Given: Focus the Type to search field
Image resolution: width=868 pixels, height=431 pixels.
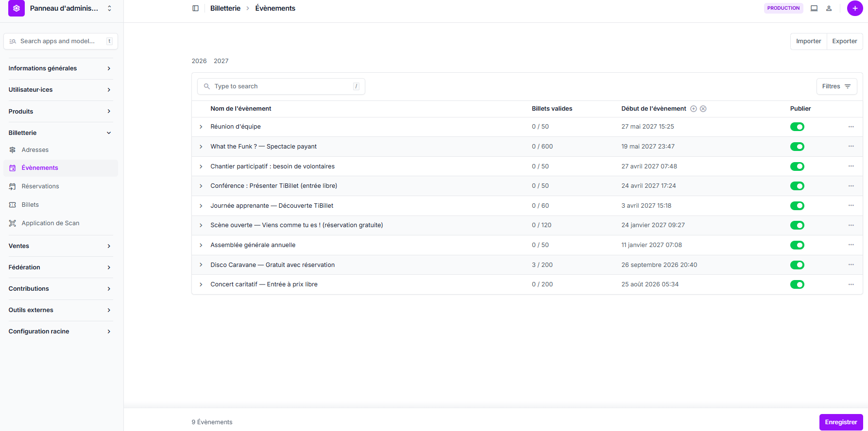Looking at the screenshot, I should pos(282,86).
